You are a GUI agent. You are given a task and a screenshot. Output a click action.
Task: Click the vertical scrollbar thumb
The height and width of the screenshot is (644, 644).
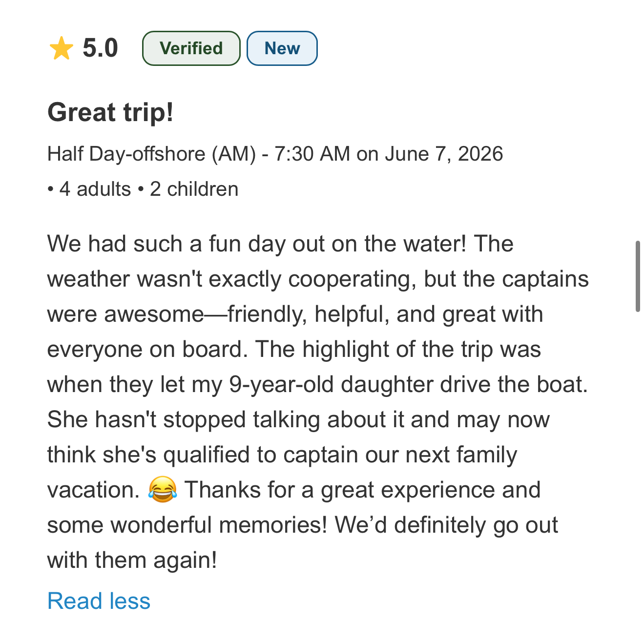click(x=638, y=276)
